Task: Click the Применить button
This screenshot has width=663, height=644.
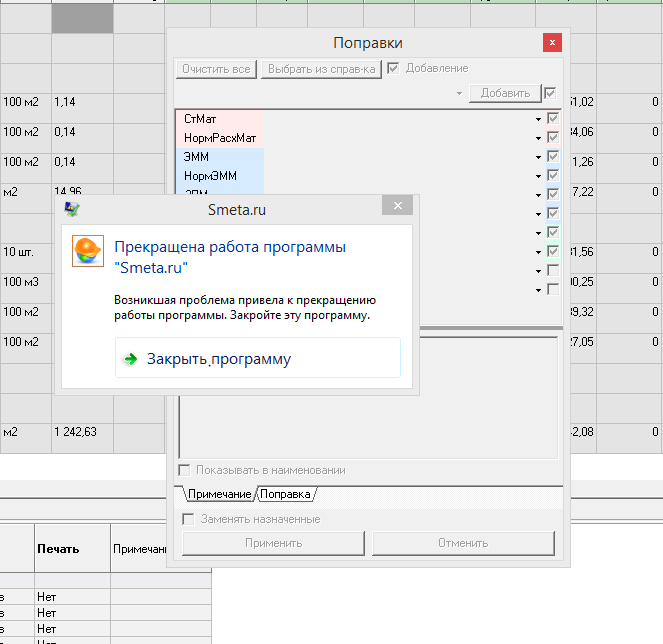Action: pyautogui.click(x=274, y=543)
